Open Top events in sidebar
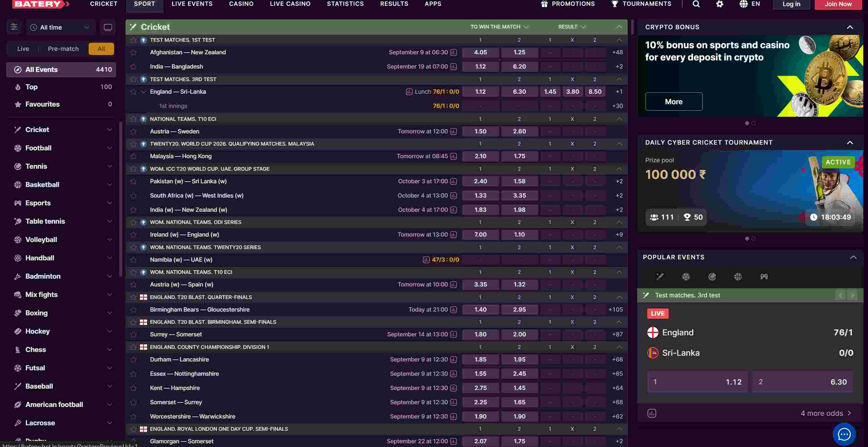This screenshot has height=447, width=868. (61, 87)
